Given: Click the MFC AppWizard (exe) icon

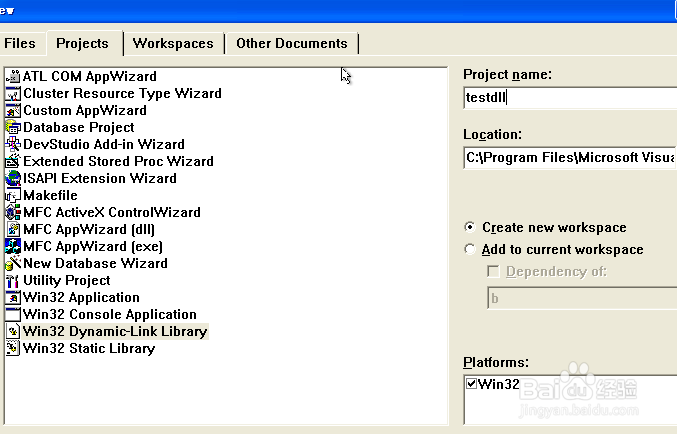Looking at the screenshot, I should point(13,246).
